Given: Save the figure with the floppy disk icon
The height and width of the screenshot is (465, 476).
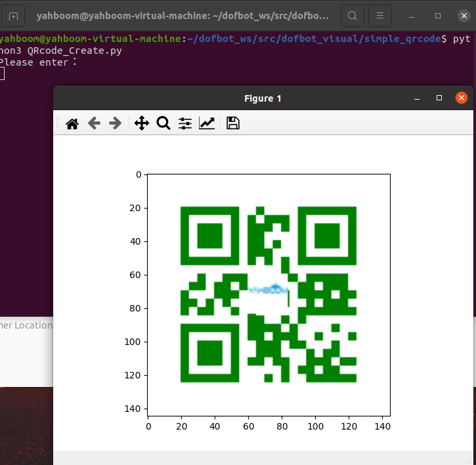Looking at the screenshot, I should [x=233, y=123].
